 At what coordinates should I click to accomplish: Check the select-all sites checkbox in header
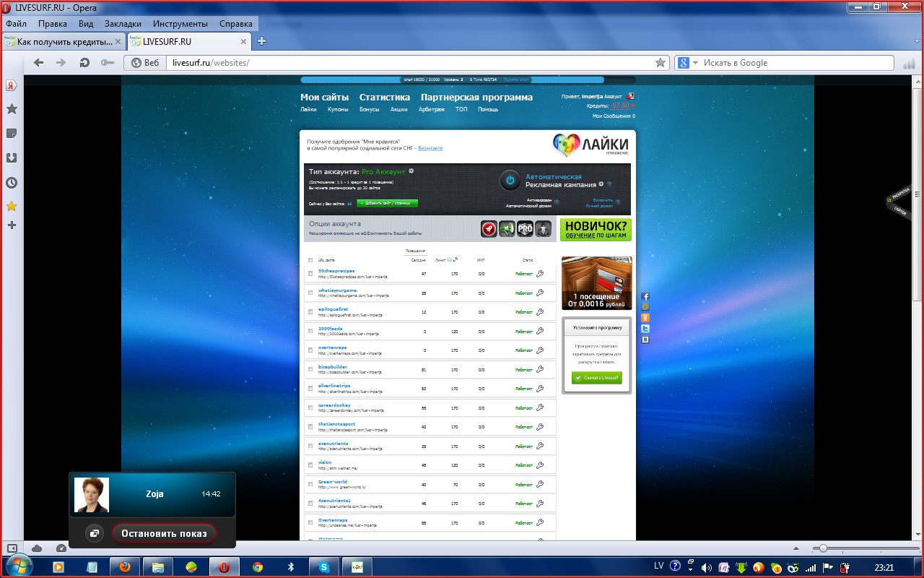(310, 260)
